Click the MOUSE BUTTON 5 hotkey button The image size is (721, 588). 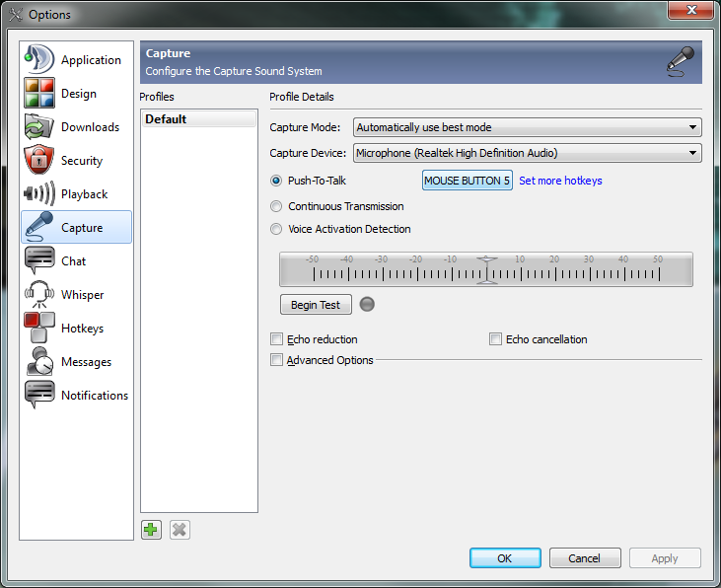(468, 181)
